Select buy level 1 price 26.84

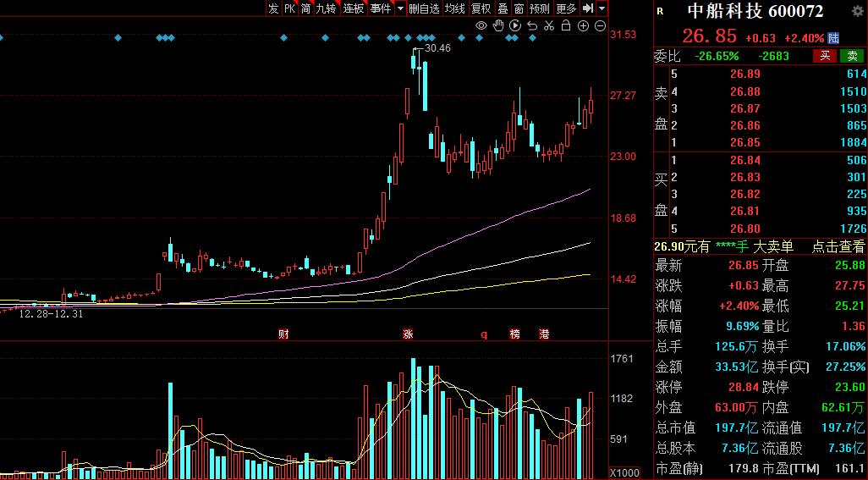[744, 160]
